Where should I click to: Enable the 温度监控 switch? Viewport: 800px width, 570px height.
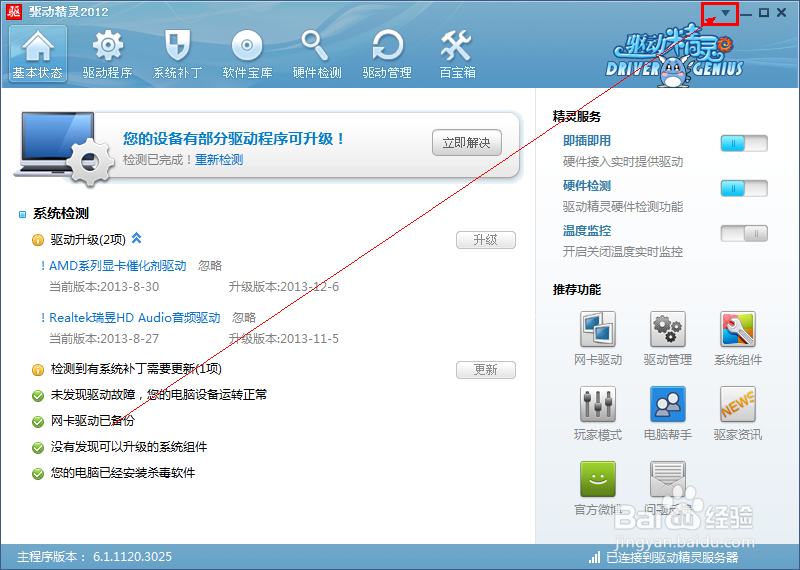744,233
